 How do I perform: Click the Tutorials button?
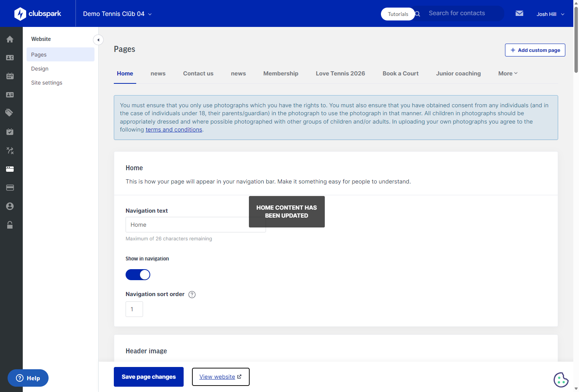point(398,14)
